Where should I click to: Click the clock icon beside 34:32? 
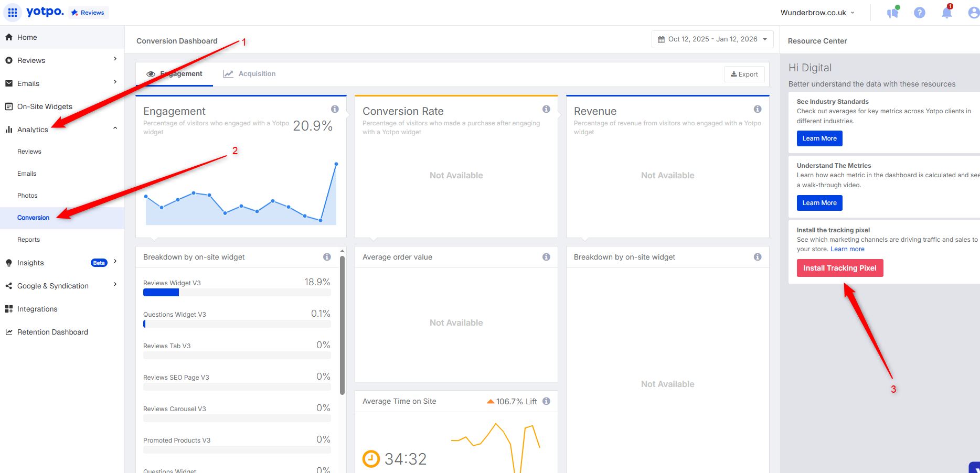pyautogui.click(x=371, y=459)
